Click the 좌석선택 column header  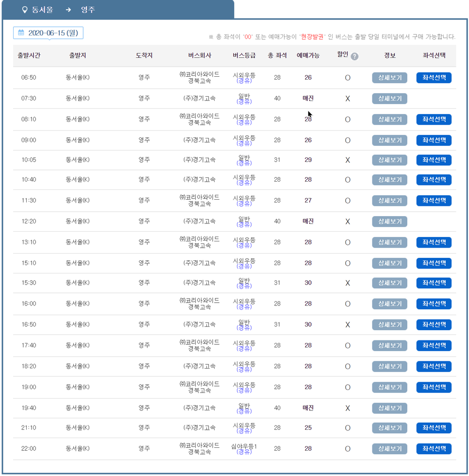point(434,55)
